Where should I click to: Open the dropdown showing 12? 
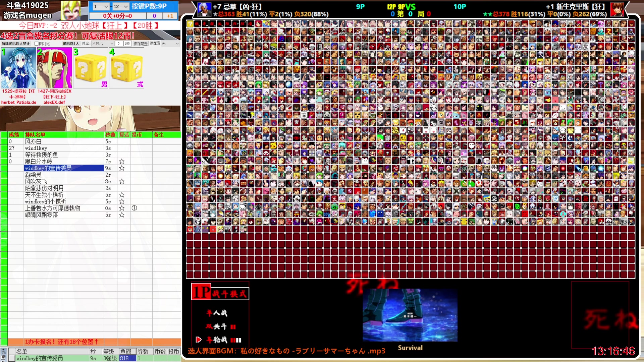click(121, 6)
